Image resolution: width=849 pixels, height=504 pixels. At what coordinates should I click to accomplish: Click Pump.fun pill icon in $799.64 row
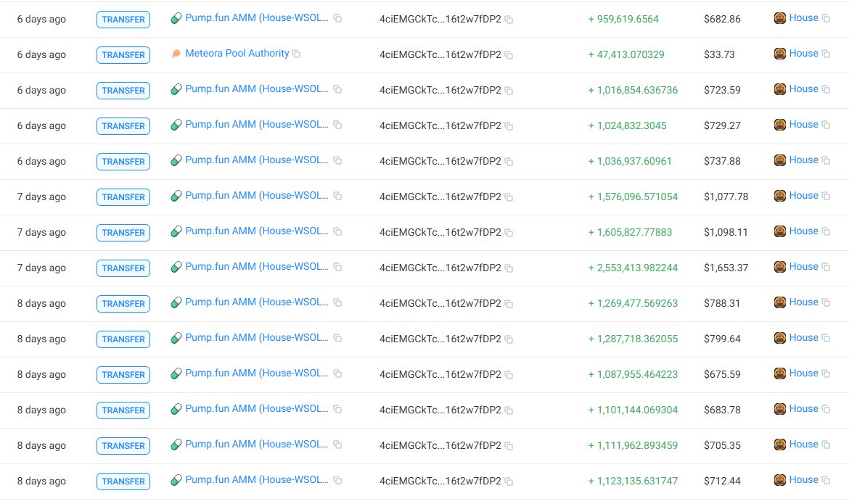(176, 339)
